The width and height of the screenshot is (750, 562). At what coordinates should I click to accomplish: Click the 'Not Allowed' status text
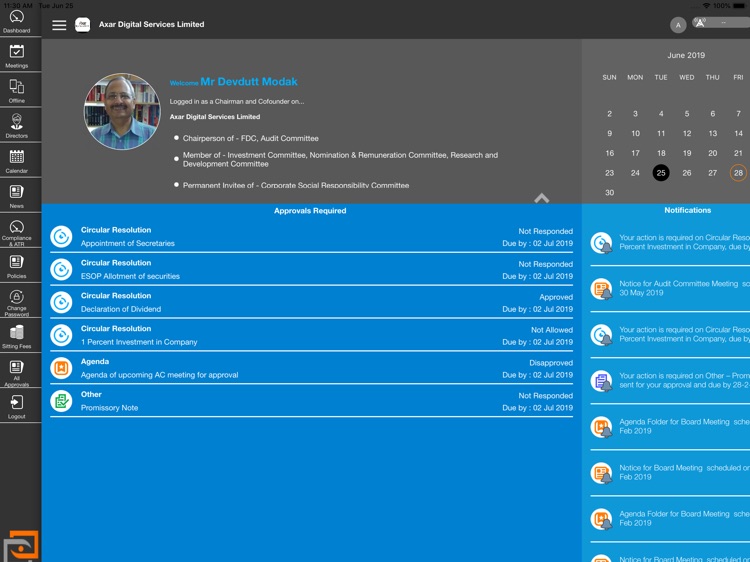(551, 330)
